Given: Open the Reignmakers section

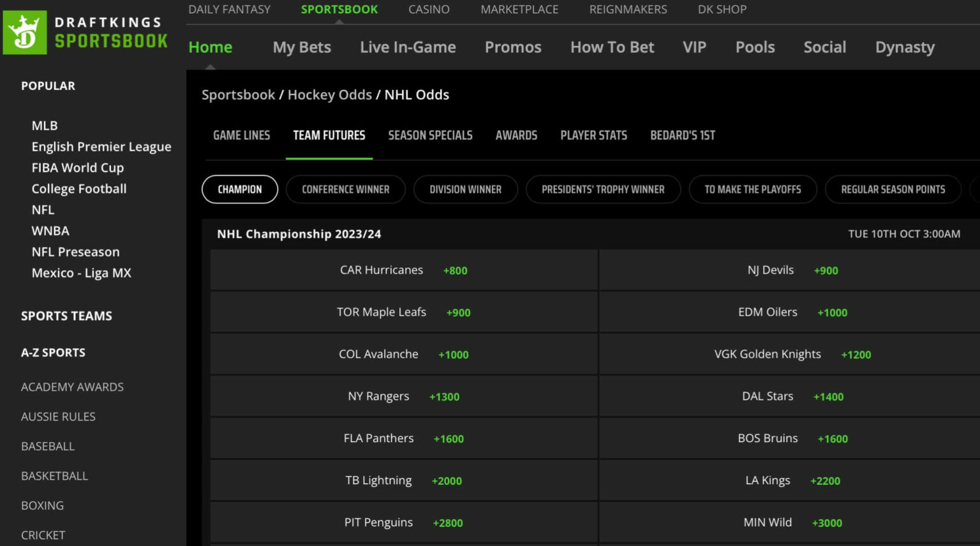Looking at the screenshot, I should [628, 10].
